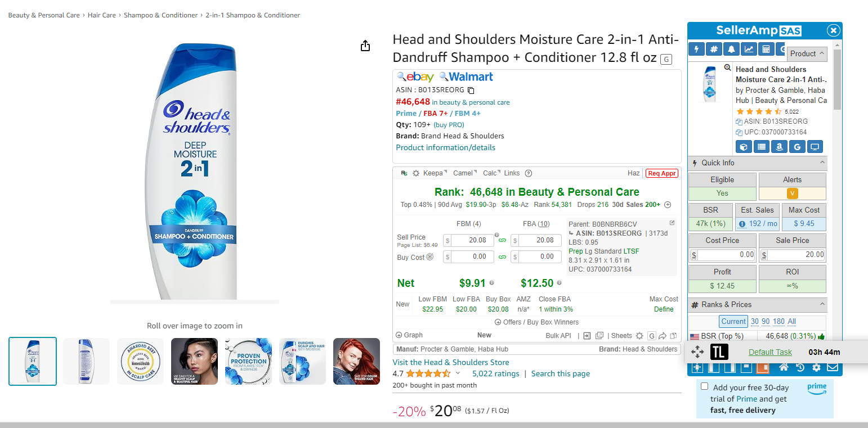The image size is (868, 428).
Task: Check the free 30-day Prime trial checkbox
Action: tap(704, 386)
